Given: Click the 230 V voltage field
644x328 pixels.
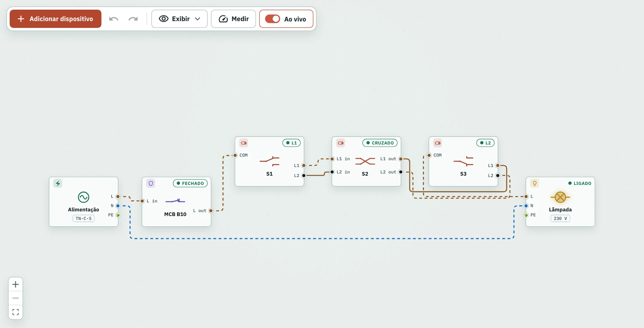Looking at the screenshot, I should tap(560, 219).
